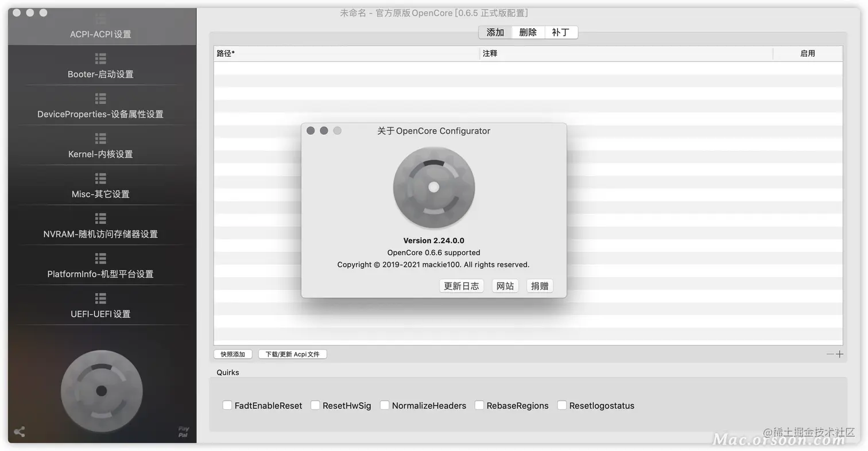Toggle the ResetLogoStatus checkbox

562,405
